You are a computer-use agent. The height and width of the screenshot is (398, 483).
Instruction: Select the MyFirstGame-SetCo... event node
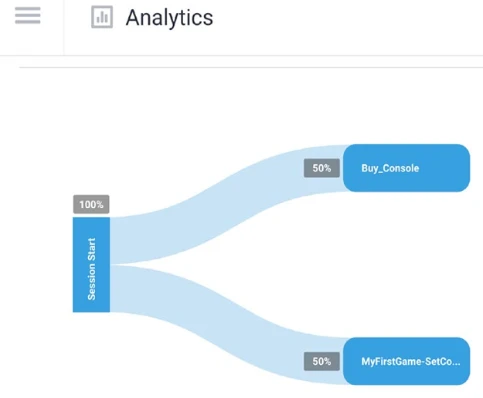[x=406, y=361]
